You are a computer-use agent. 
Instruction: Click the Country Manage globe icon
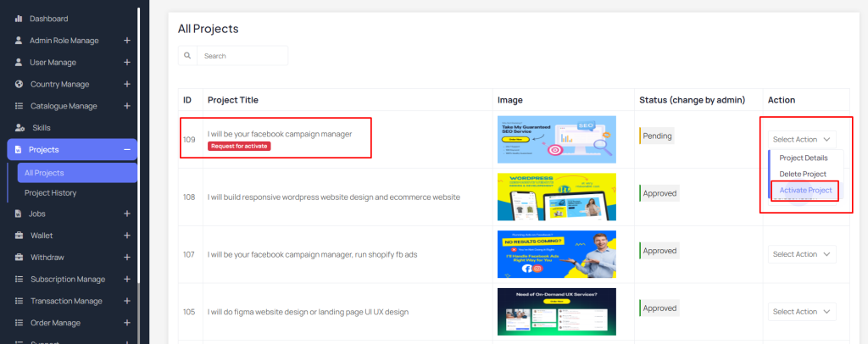click(19, 84)
